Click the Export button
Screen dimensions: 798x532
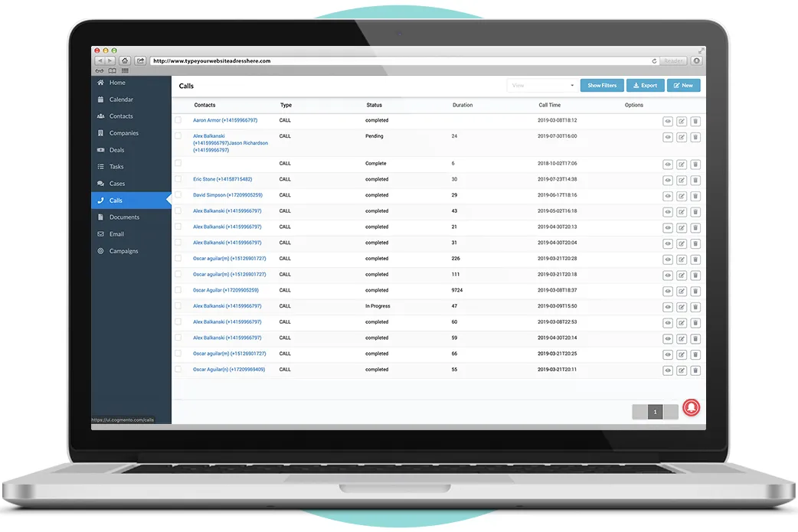[x=646, y=86]
